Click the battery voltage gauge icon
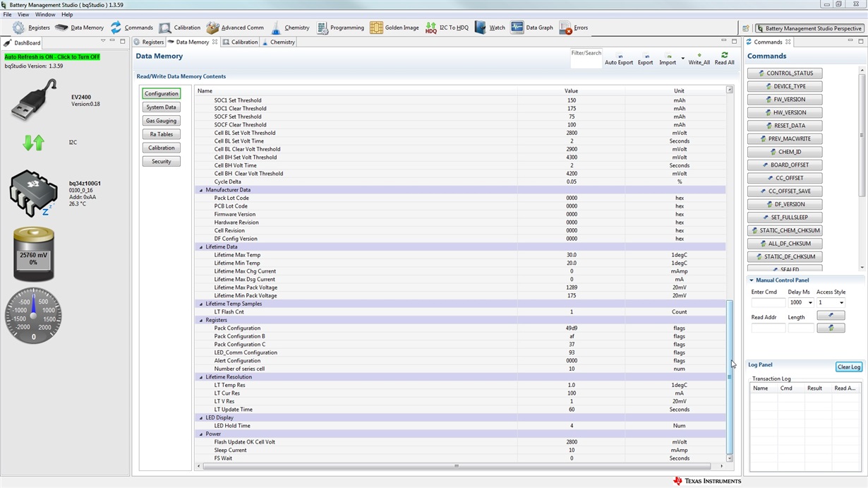Screen dimensions: 868x488 (x=33, y=254)
